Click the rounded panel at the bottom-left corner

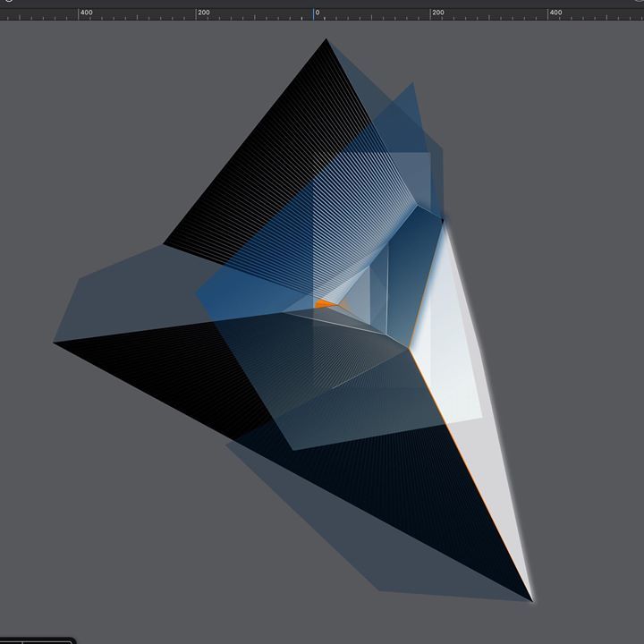pyautogui.click(x=36, y=640)
